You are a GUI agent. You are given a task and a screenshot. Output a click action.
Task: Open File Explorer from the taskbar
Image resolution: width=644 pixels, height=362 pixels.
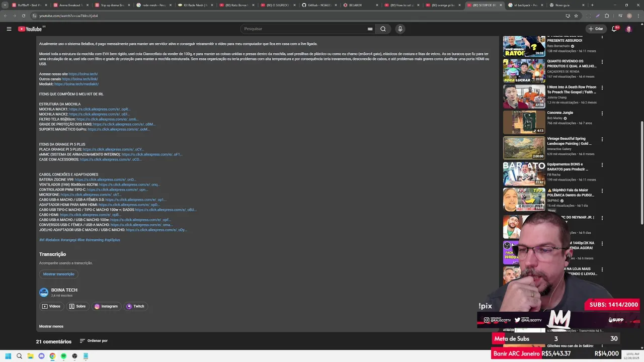click(30, 356)
